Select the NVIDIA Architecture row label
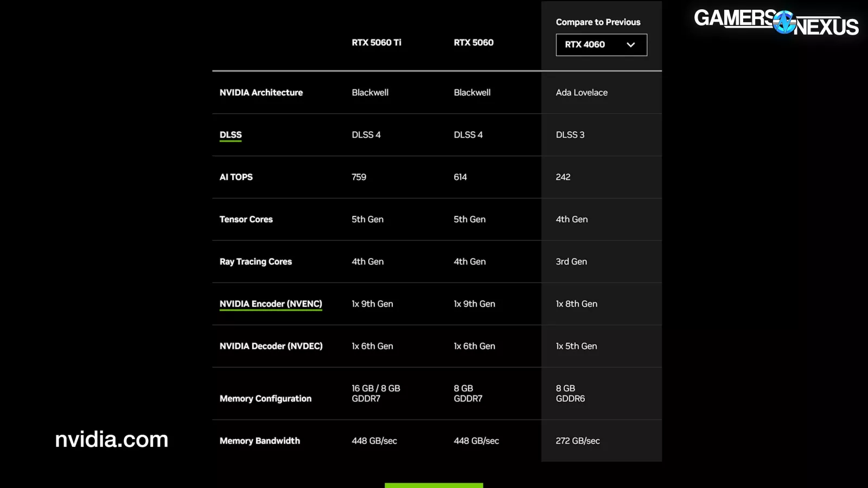Viewport: 868px width, 488px height. (x=261, y=93)
